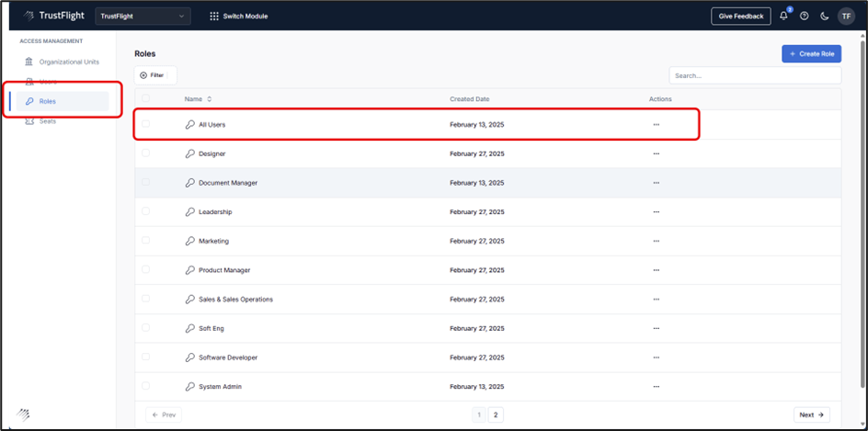Image resolution: width=868 pixels, height=431 pixels.
Task: Go to Organizational Units in sidebar
Action: [x=68, y=62]
